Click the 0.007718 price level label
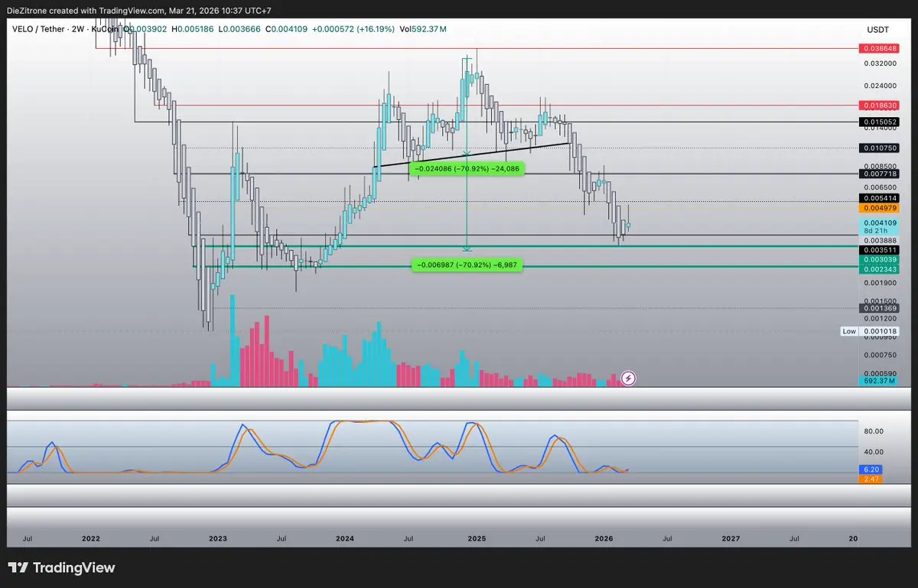This screenshot has height=588, width=918. [x=880, y=174]
